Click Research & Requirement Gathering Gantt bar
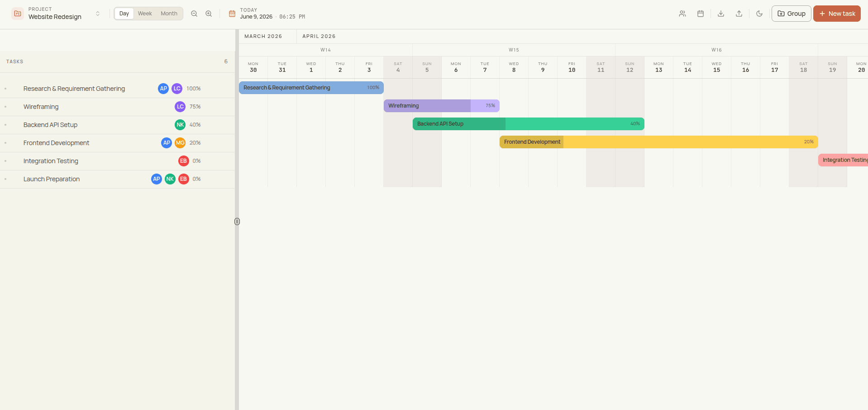Image resolution: width=868 pixels, height=410 pixels. pyautogui.click(x=311, y=88)
